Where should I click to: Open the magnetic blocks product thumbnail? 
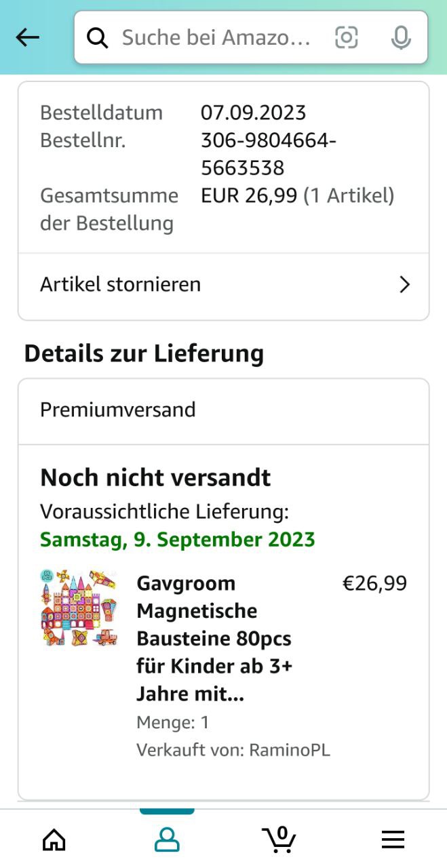(x=79, y=608)
